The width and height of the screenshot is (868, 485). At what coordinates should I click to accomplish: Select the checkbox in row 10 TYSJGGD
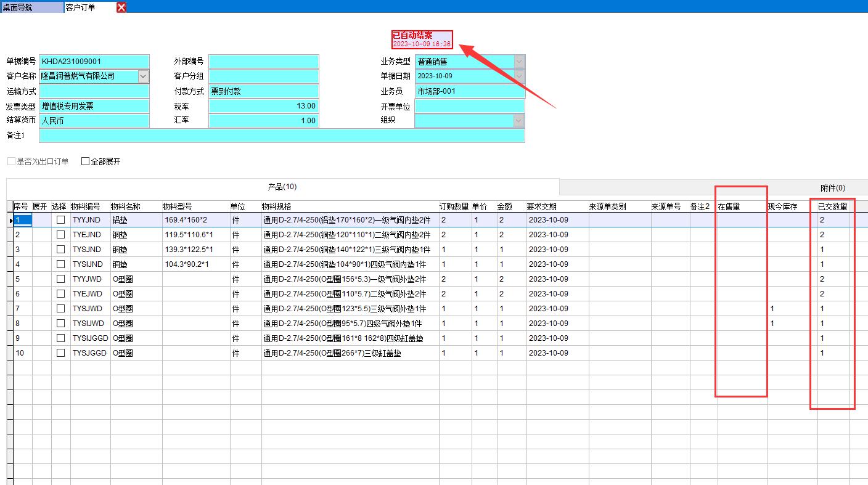[60, 353]
